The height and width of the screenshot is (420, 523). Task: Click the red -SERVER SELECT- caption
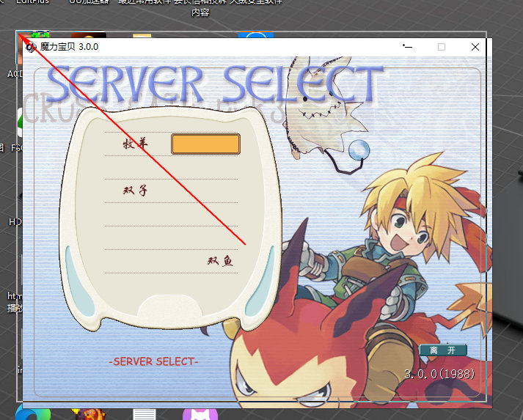(x=154, y=361)
